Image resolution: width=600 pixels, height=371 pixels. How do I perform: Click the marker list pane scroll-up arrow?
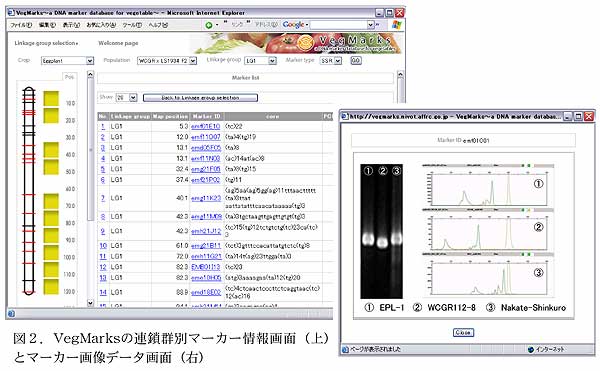pos(400,74)
